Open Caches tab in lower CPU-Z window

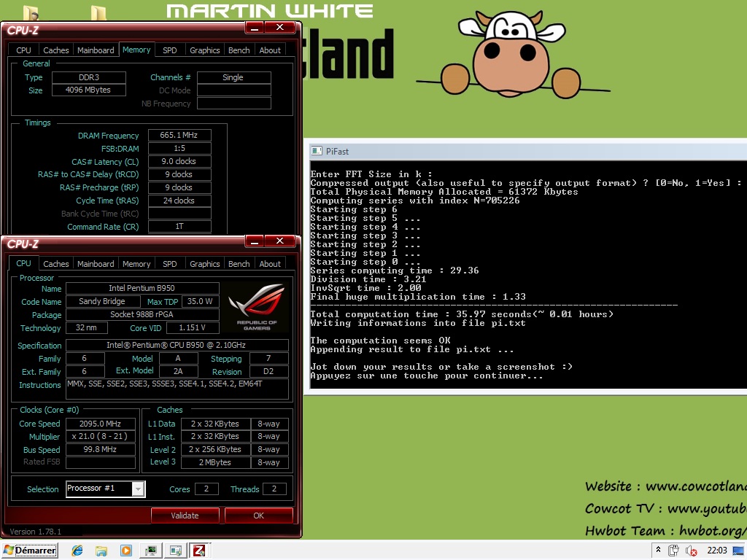pos(55,264)
